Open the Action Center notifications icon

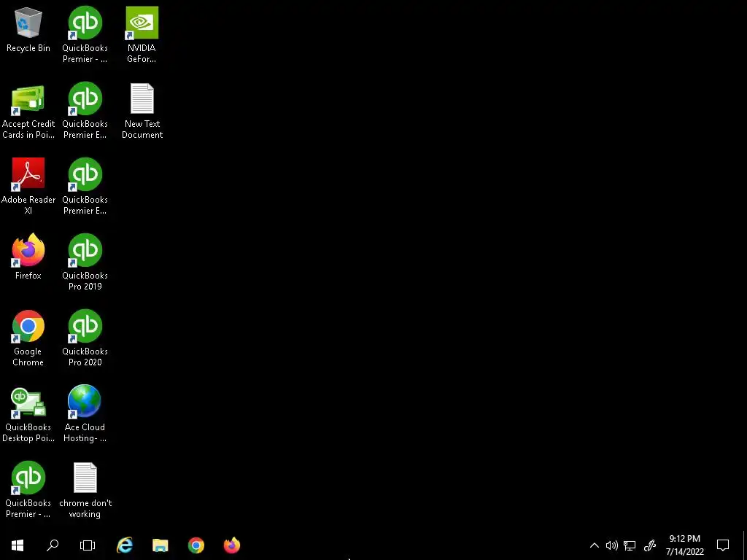723,545
